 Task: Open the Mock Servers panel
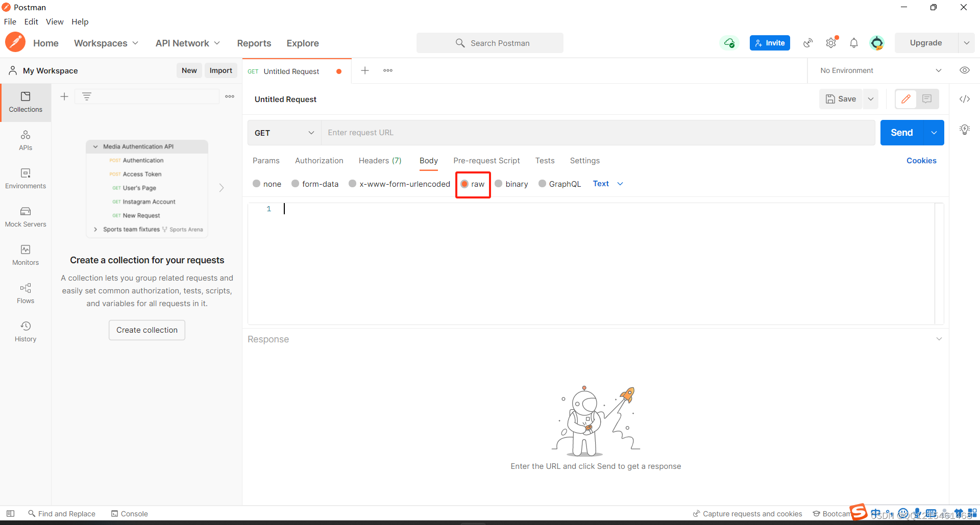coord(26,217)
